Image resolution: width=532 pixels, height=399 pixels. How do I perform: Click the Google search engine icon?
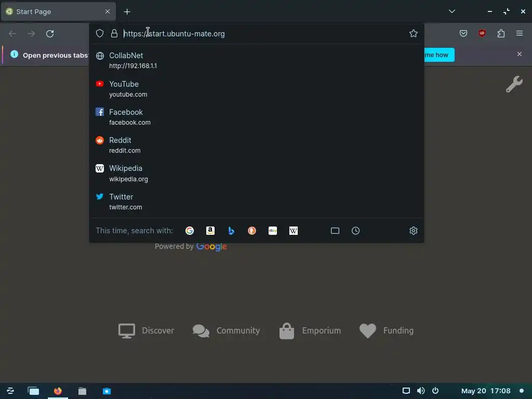point(190,231)
